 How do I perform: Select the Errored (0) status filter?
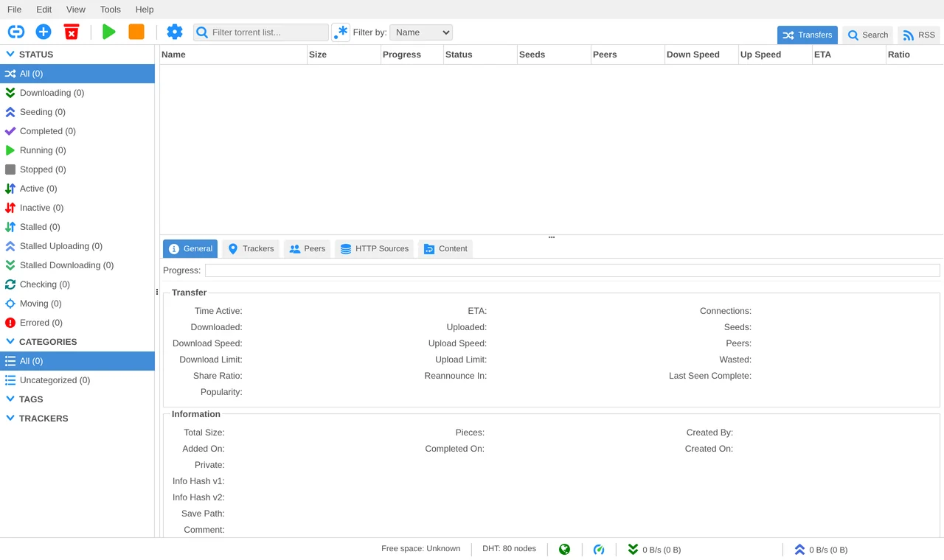[77, 323]
